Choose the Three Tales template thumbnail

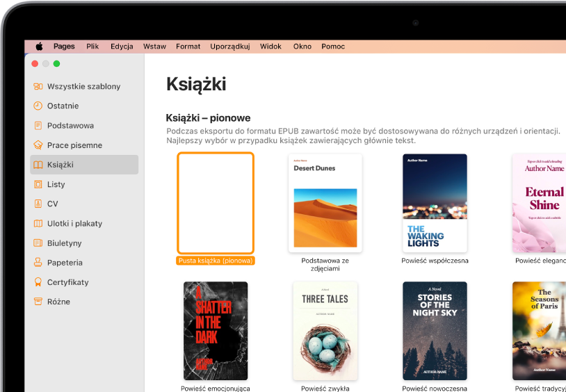click(325, 331)
